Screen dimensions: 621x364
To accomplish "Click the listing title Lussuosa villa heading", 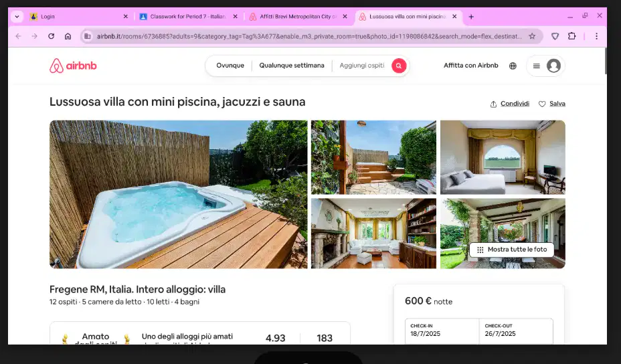I will [177, 102].
